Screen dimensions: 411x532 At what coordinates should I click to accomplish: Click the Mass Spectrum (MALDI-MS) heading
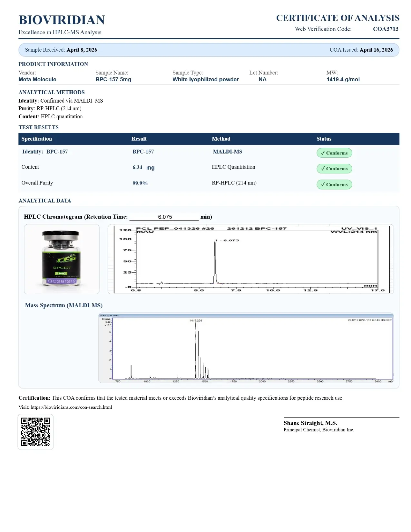point(64,305)
